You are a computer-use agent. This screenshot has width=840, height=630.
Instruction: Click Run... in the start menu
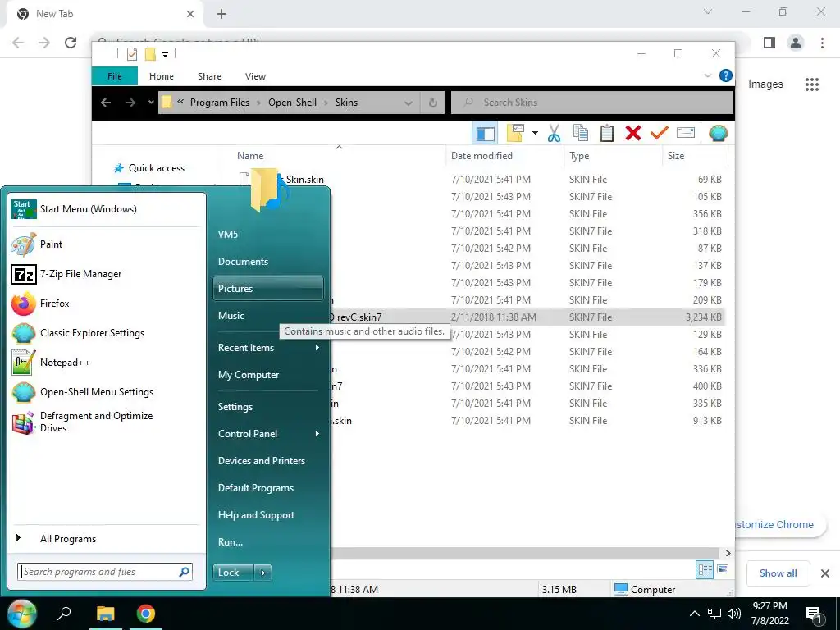[268, 542]
